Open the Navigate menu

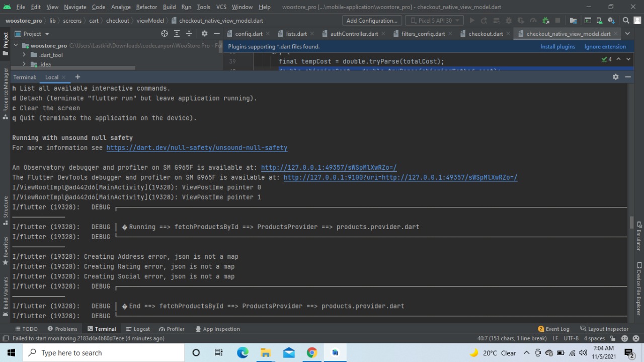click(75, 7)
